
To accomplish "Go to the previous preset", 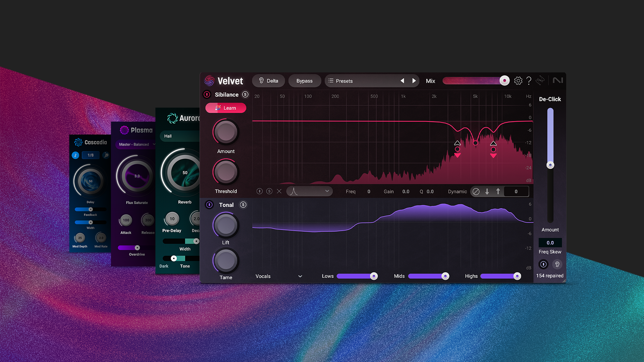I will (x=402, y=81).
